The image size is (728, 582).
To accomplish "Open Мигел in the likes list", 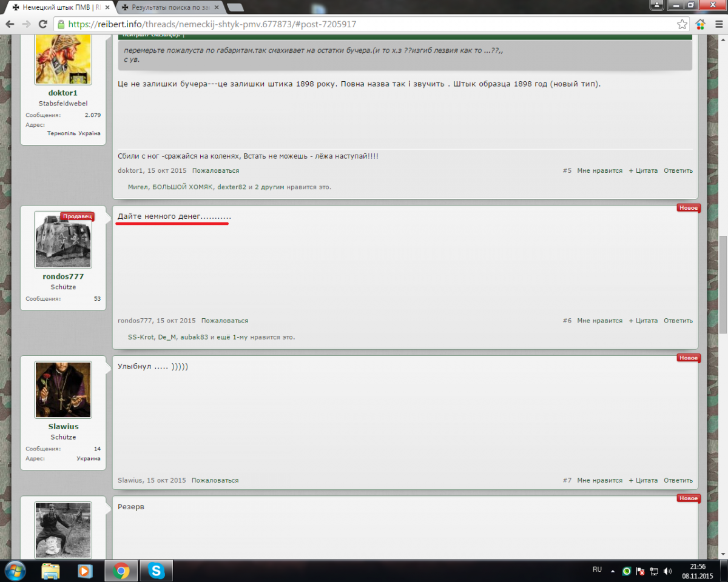I will tap(138, 187).
